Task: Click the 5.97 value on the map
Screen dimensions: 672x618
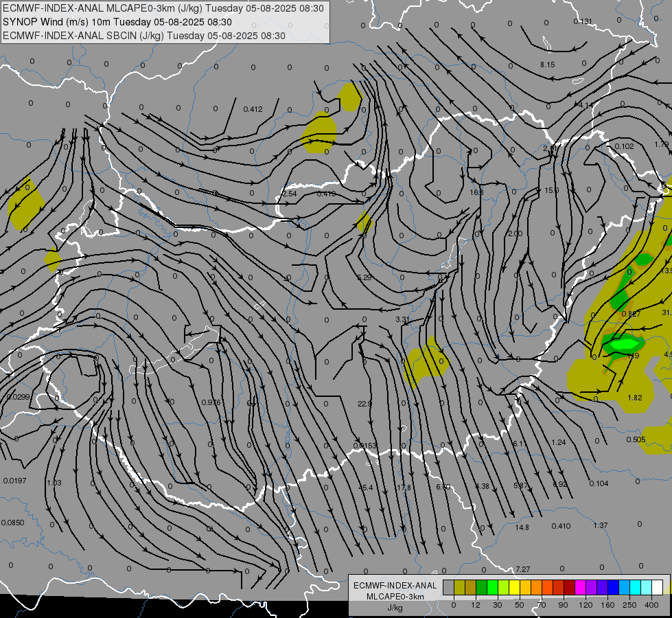Action: click(x=521, y=486)
